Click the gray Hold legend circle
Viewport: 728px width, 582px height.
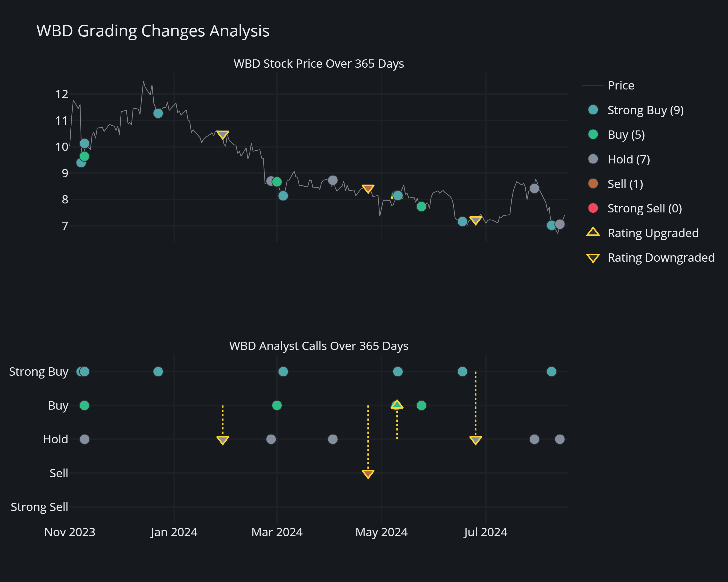(x=593, y=159)
